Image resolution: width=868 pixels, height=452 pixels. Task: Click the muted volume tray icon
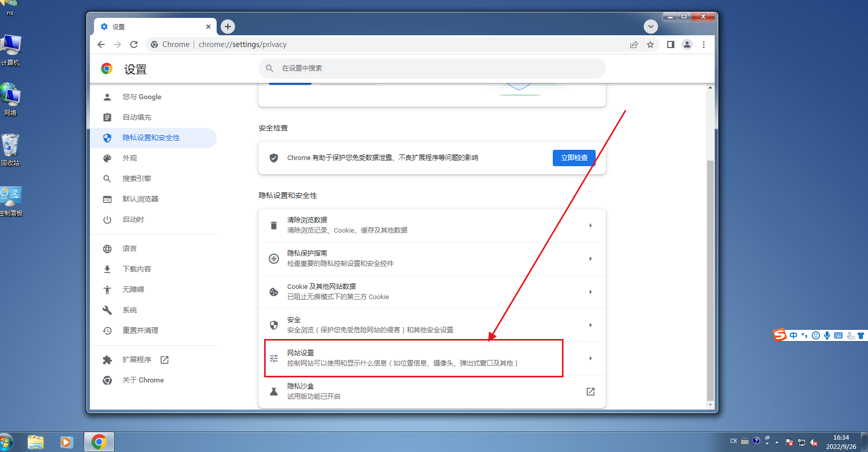[814, 442]
